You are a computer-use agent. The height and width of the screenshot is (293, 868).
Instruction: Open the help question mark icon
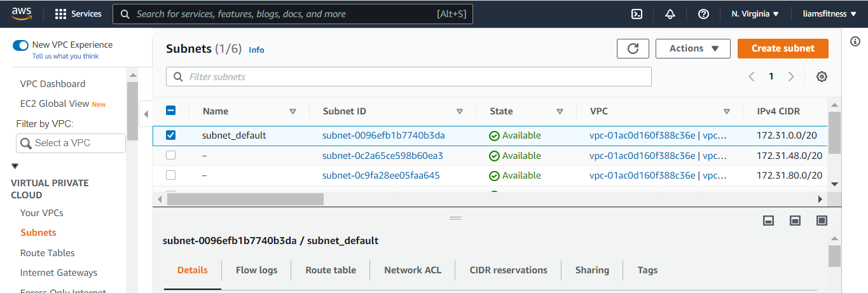tap(703, 14)
